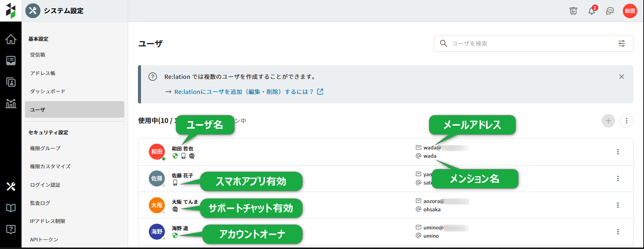Open options menu for 和田 哲也 row
The image size is (644, 249).
618,152
